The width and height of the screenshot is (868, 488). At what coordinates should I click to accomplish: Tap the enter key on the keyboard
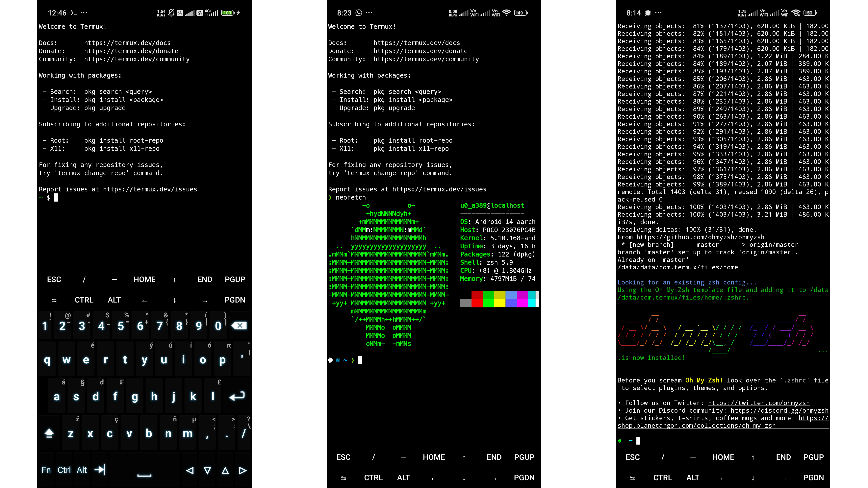click(x=237, y=396)
